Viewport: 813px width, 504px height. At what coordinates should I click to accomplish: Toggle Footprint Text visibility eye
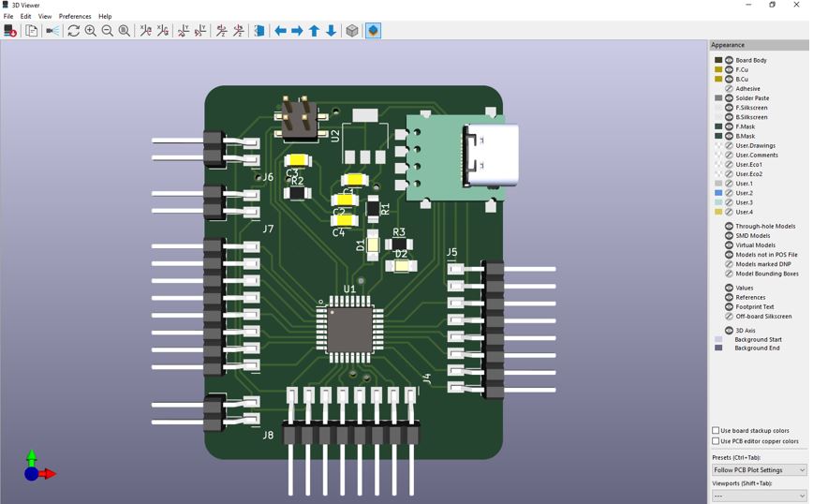[729, 307]
